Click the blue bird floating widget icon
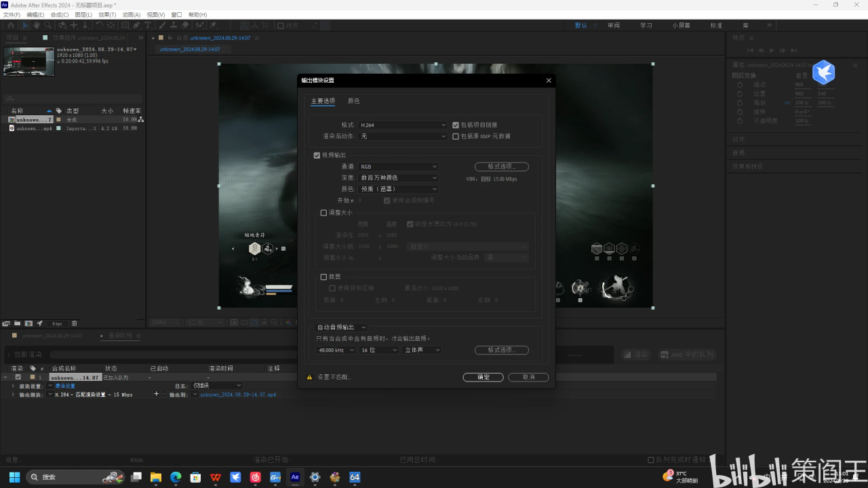The height and width of the screenshot is (488, 868). pyautogui.click(x=823, y=72)
